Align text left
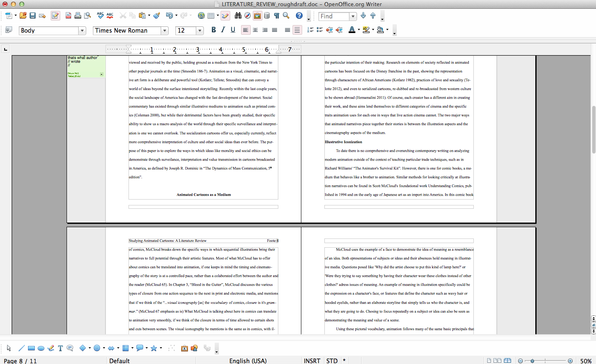This screenshot has height=364, width=596. coord(246,30)
